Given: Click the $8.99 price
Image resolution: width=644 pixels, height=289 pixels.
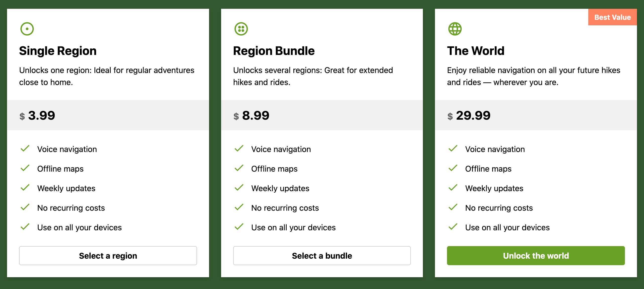Looking at the screenshot, I should pyautogui.click(x=251, y=116).
